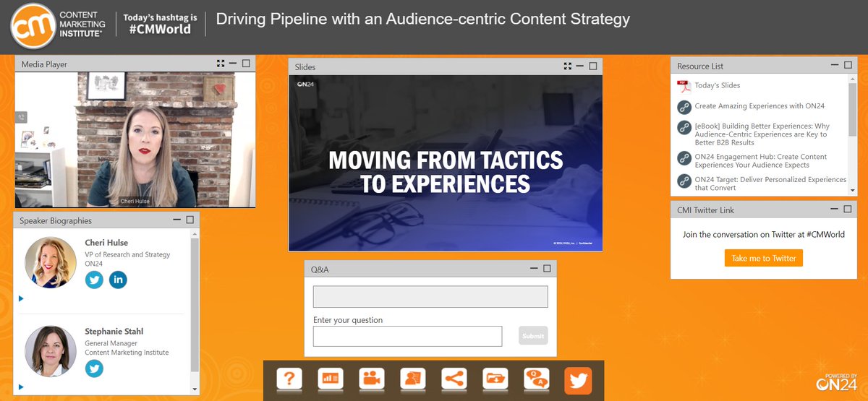Viewport: 868px width, 401px height.
Task: Click the Enter your question field
Action: click(x=407, y=336)
